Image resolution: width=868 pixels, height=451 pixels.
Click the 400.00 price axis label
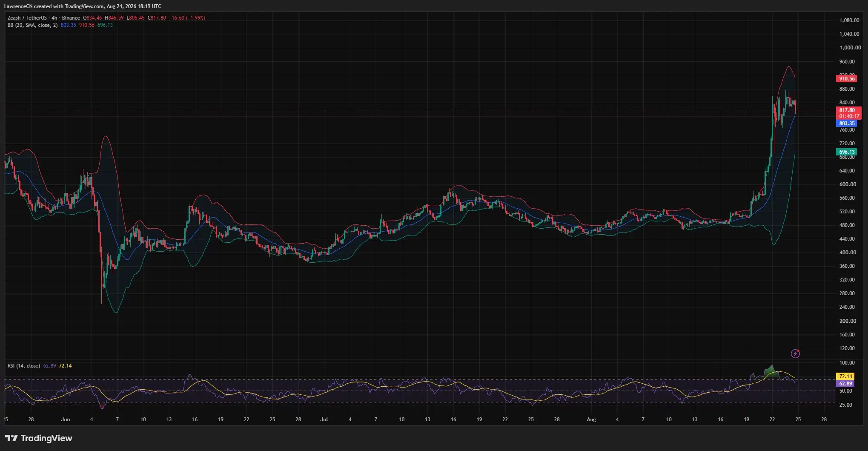(x=848, y=253)
